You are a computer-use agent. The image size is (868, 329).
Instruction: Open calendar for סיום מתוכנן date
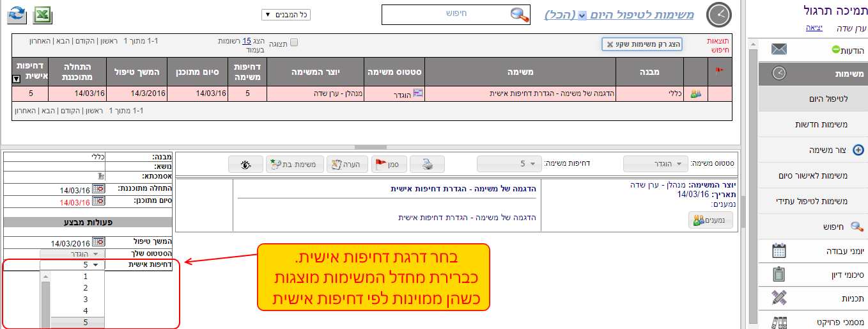[98, 201]
